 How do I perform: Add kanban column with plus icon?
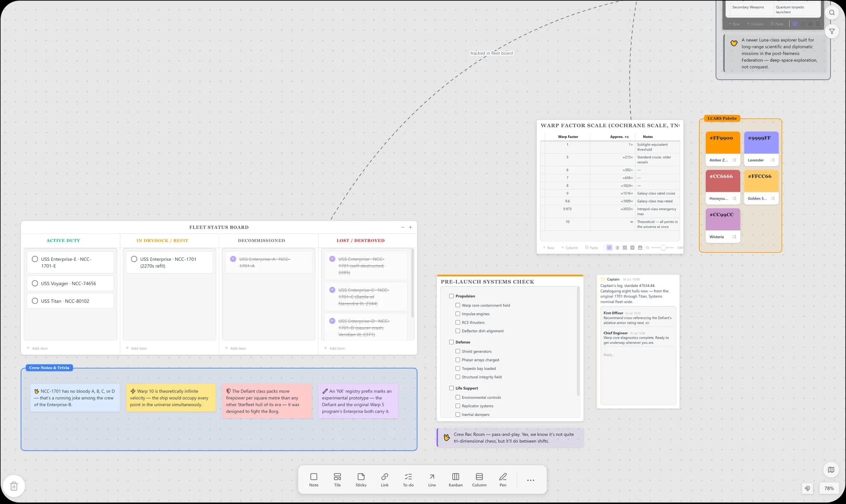pos(410,227)
